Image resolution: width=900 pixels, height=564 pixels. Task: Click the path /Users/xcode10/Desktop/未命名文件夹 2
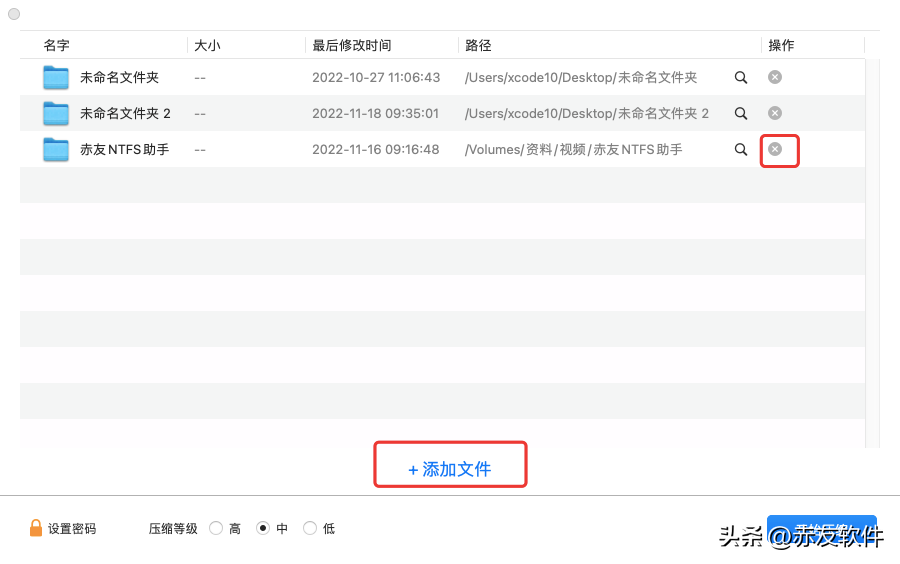pyautogui.click(x=587, y=114)
